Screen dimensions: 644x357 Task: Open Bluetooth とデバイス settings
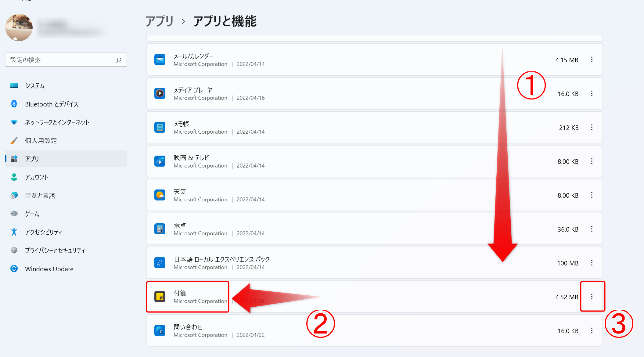(66, 104)
